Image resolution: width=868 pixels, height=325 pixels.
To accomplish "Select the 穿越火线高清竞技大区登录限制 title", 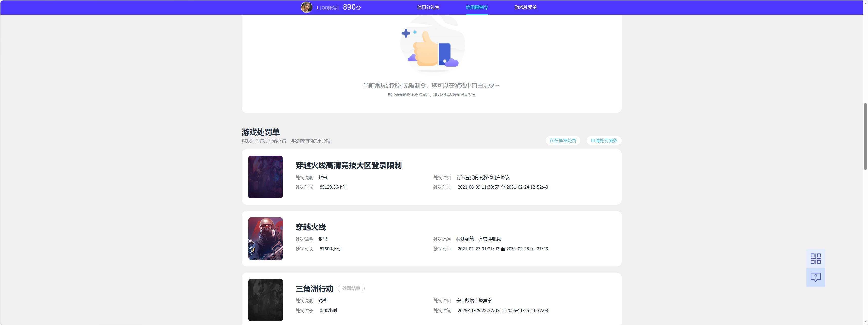I will click(348, 165).
